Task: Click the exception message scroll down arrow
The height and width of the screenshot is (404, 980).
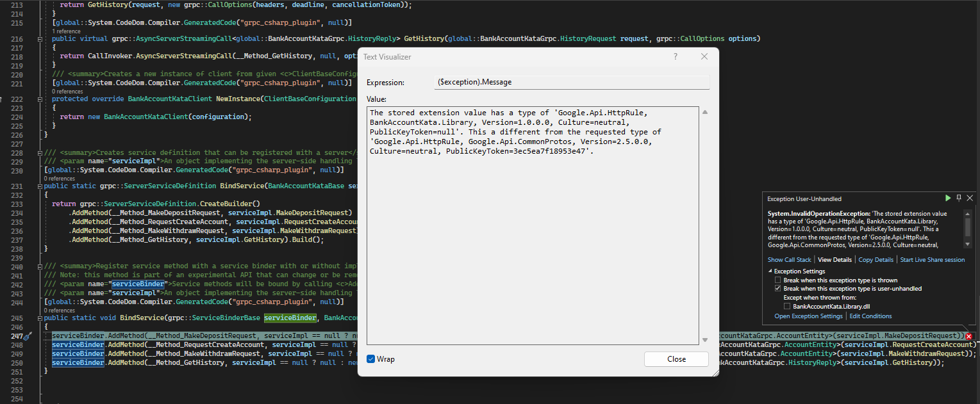Action: 968,244
